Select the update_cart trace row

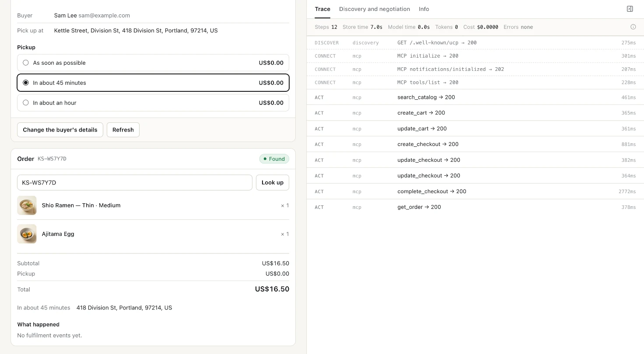475,128
